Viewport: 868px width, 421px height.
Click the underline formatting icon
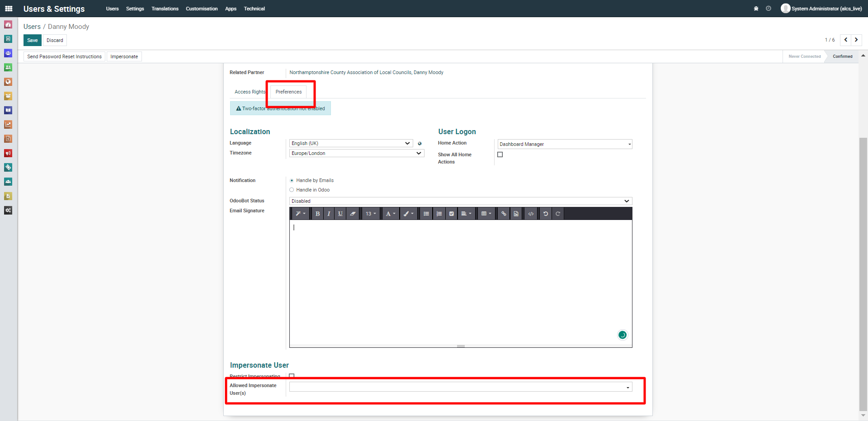pos(340,214)
